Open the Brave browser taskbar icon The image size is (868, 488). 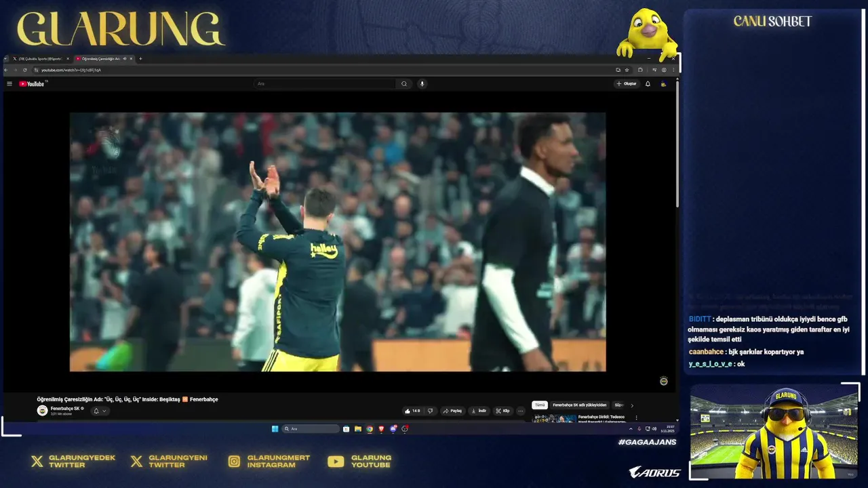pos(381,429)
